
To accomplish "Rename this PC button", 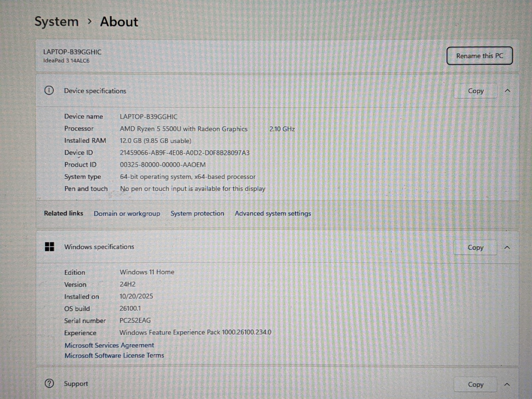I will (x=479, y=56).
